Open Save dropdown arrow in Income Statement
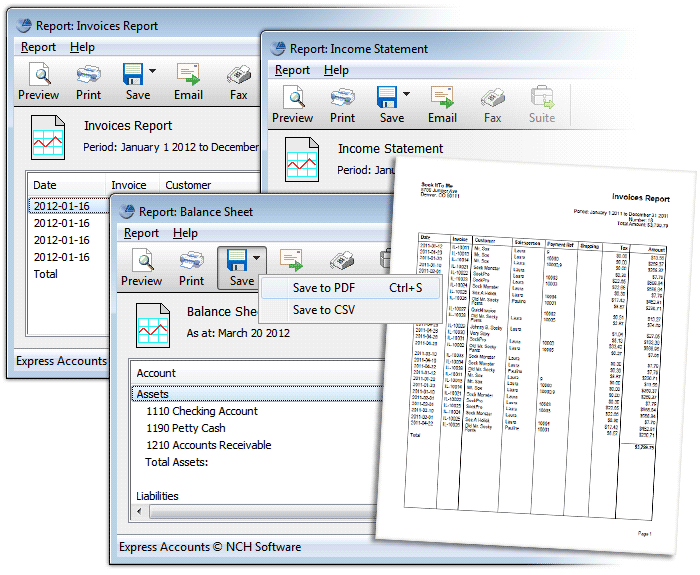This screenshot has height=575, width=700. point(407,94)
